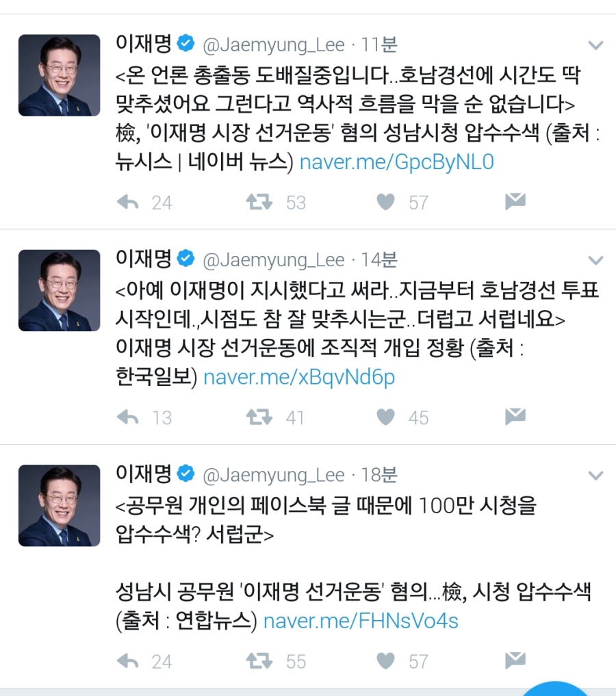Like the tweet with 45 hearts
This screenshot has height=696, width=616.
point(385,417)
